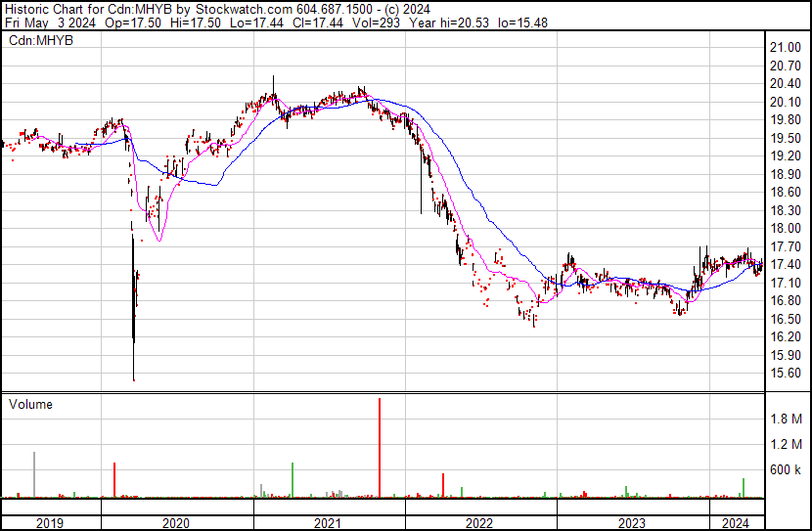Click the 'Lo=17.44' low price value
Screen dimensions: 812x531
255,22
